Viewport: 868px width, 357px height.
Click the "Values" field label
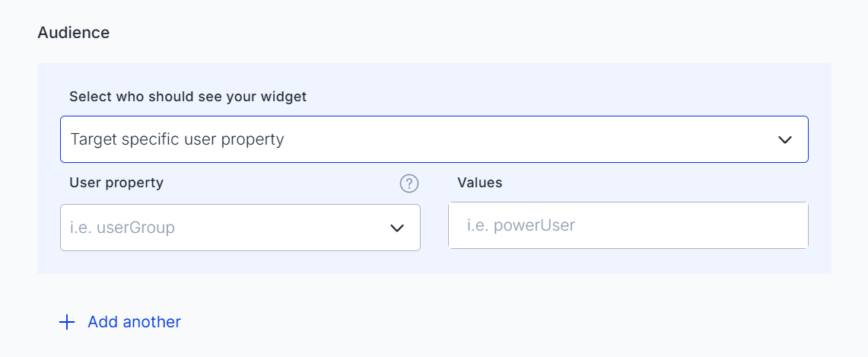click(480, 183)
